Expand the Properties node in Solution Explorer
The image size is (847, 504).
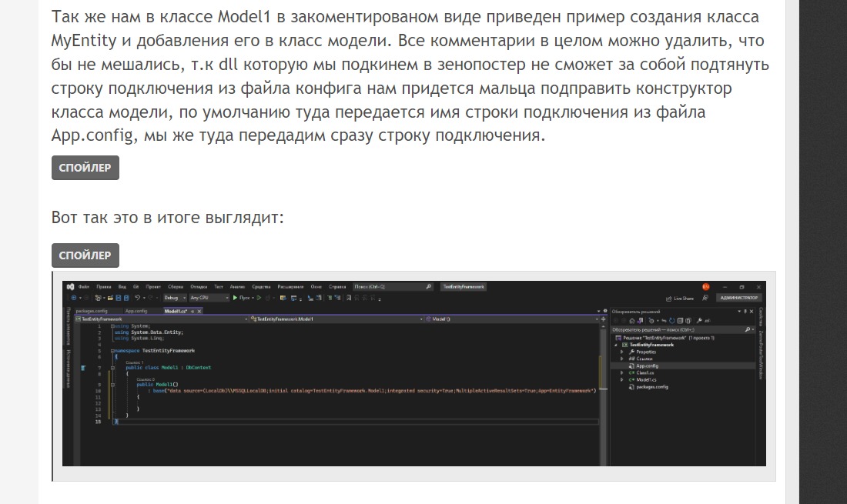(621, 352)
